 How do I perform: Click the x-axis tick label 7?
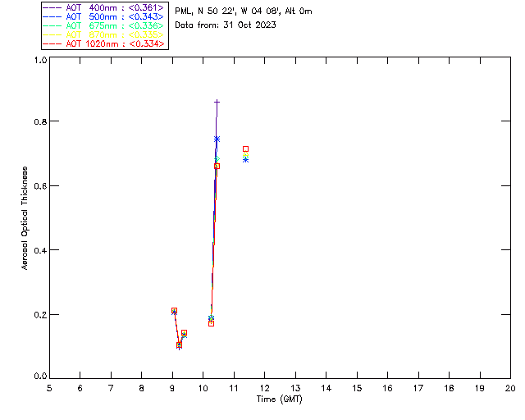(111, 388)
